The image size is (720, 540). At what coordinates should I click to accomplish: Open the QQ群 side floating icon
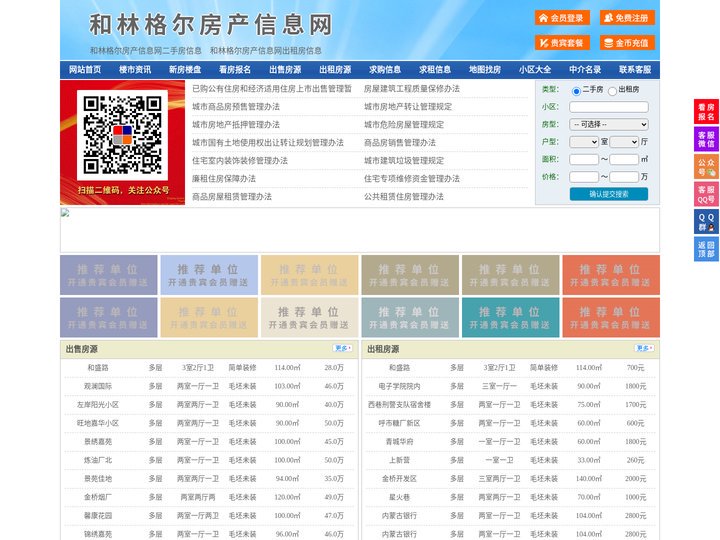(x=706, y=222)
